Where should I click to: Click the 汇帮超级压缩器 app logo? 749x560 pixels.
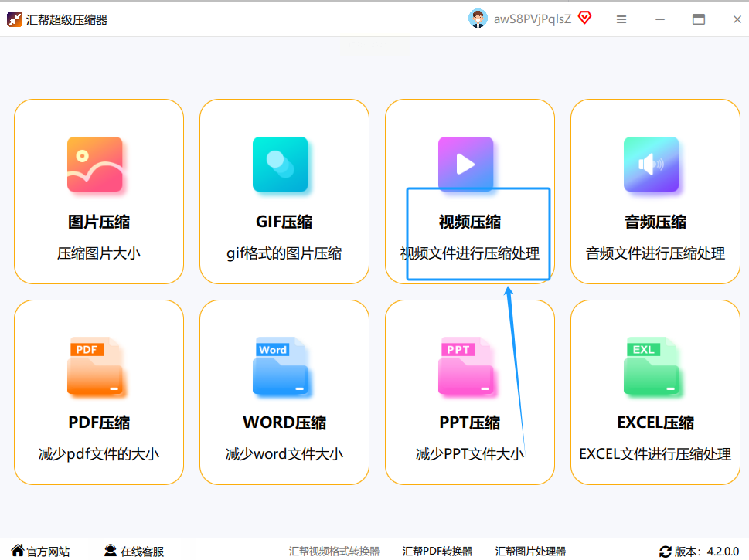click(15, 19)
